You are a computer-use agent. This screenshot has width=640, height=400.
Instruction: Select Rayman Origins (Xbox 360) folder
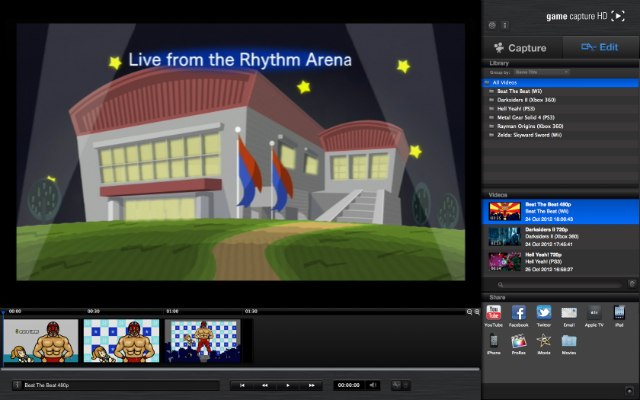560,126
